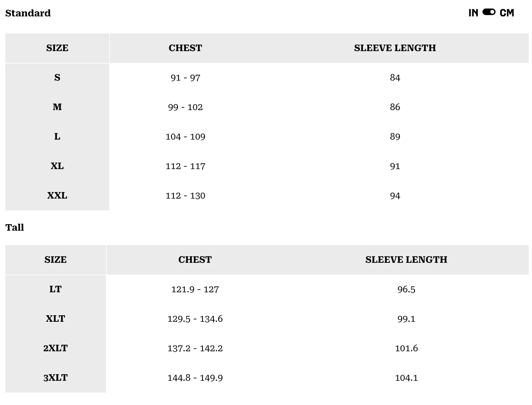Select the IN unit label

[473, 13]
